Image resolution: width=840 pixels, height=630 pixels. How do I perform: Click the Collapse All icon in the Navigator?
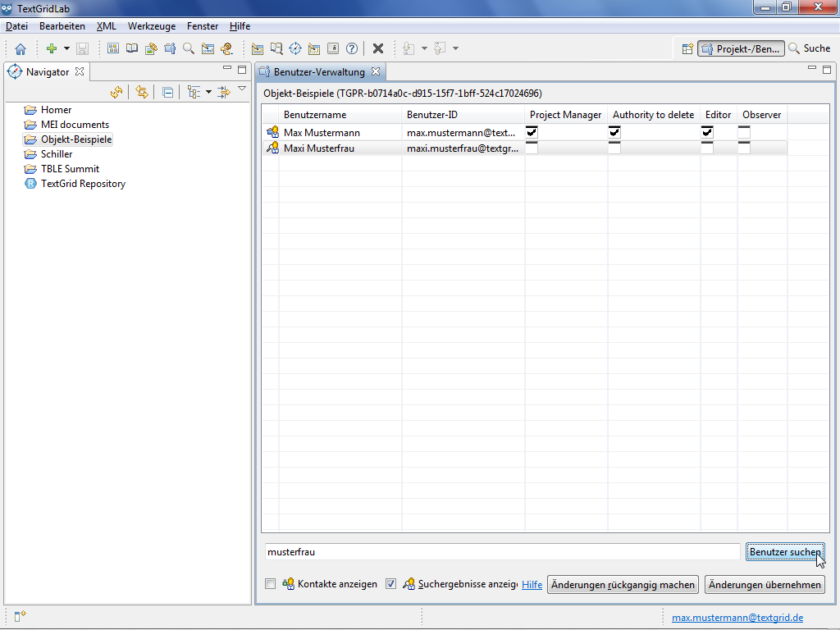[167, 92]
